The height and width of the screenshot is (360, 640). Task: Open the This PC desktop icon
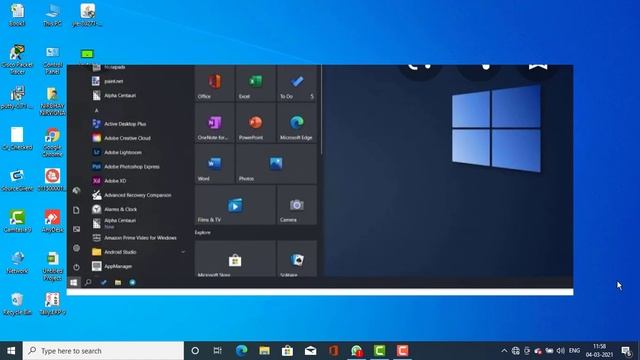click(x=52, y=15)
